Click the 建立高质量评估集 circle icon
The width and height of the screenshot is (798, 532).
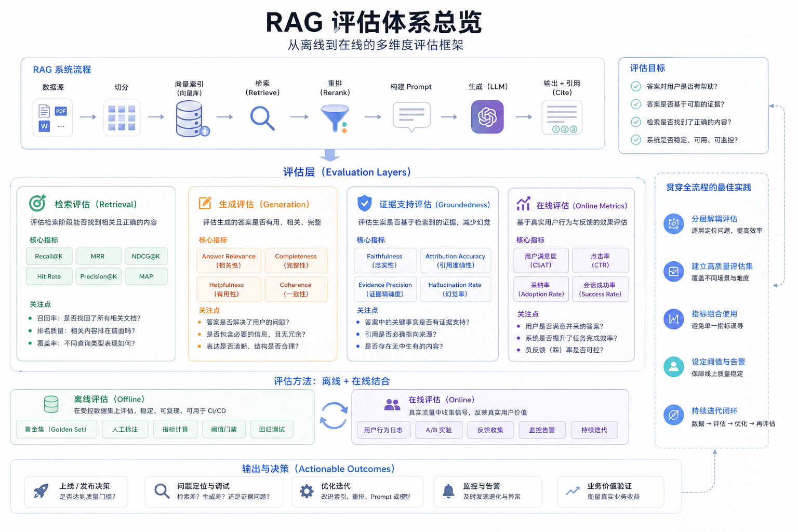(674, 271)
